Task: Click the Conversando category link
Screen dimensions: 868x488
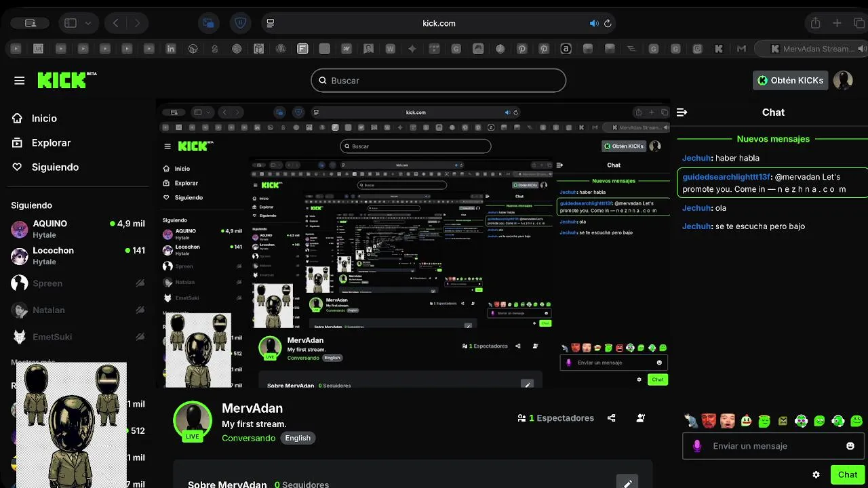Action: point(248,438)
